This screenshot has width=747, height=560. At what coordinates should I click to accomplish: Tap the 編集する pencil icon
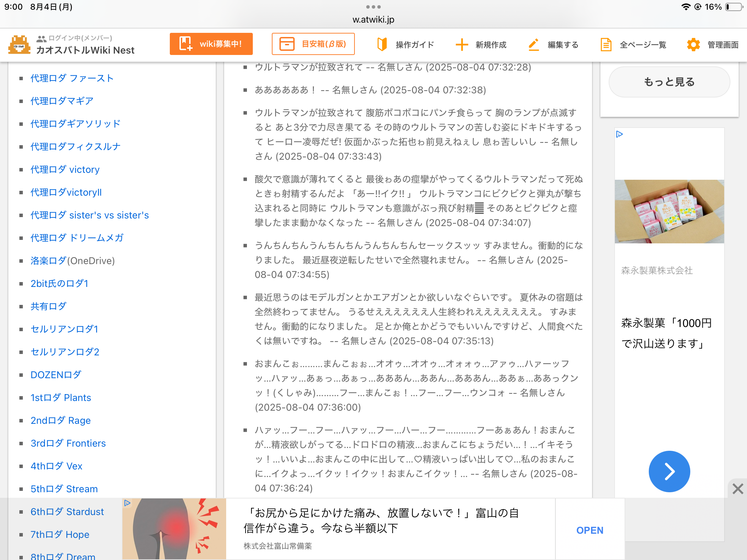pos(534,45)
